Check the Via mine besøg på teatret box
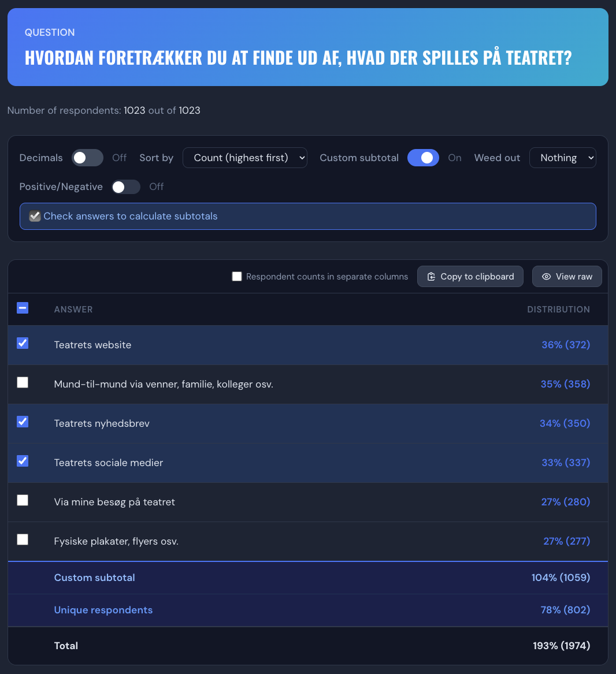 (x=23, y=500)
